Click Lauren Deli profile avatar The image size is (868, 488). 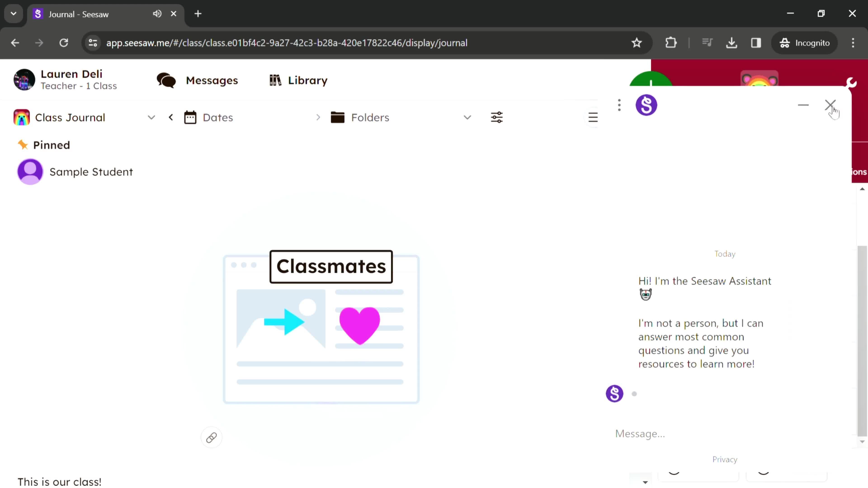tap(24, 80)
